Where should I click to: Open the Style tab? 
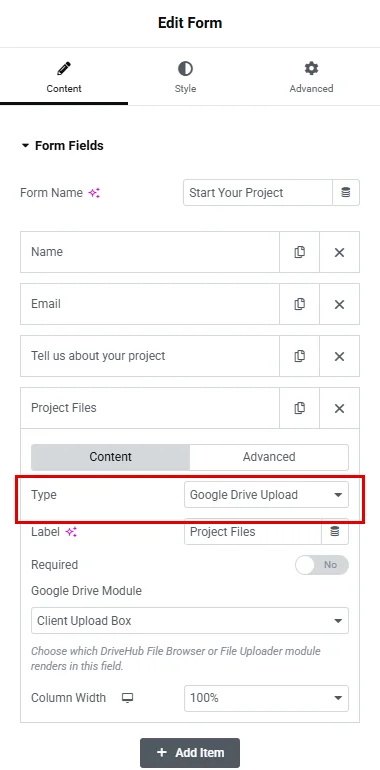click(185, 77)
